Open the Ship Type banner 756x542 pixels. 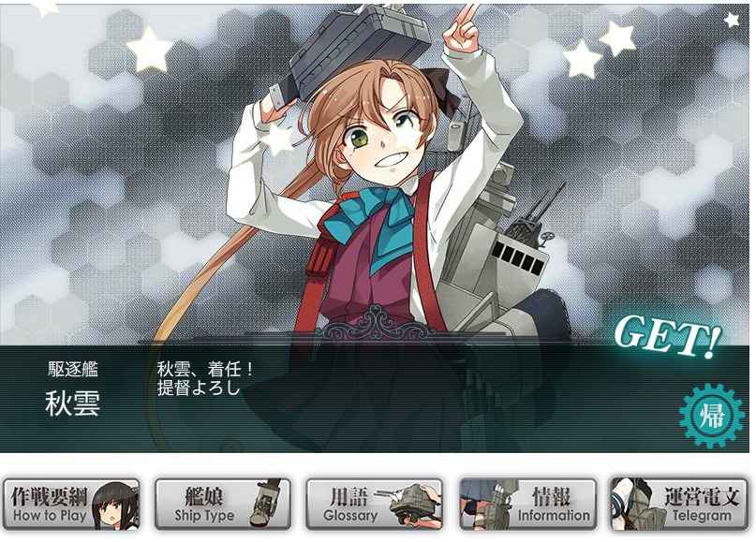pos(223,505)
